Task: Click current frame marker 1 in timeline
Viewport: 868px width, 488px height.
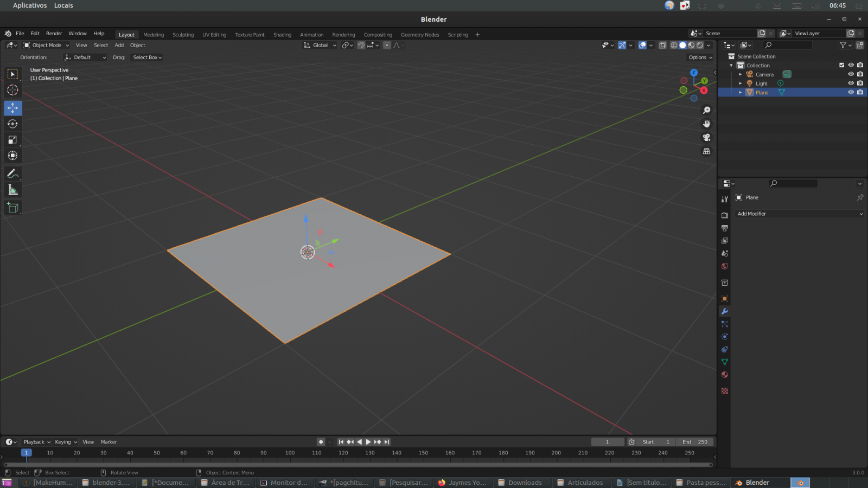Action: click(26, 453)
